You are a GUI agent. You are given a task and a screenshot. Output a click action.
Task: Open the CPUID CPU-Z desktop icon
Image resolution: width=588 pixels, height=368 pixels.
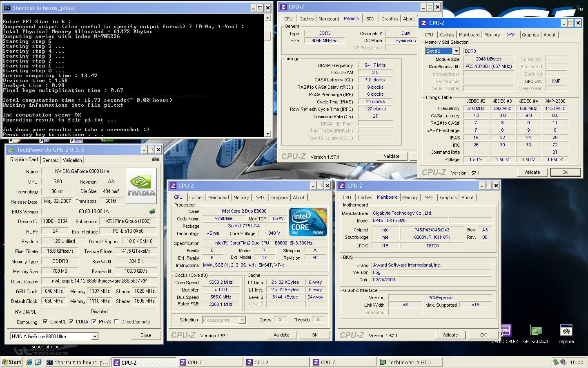click(505, 334)
